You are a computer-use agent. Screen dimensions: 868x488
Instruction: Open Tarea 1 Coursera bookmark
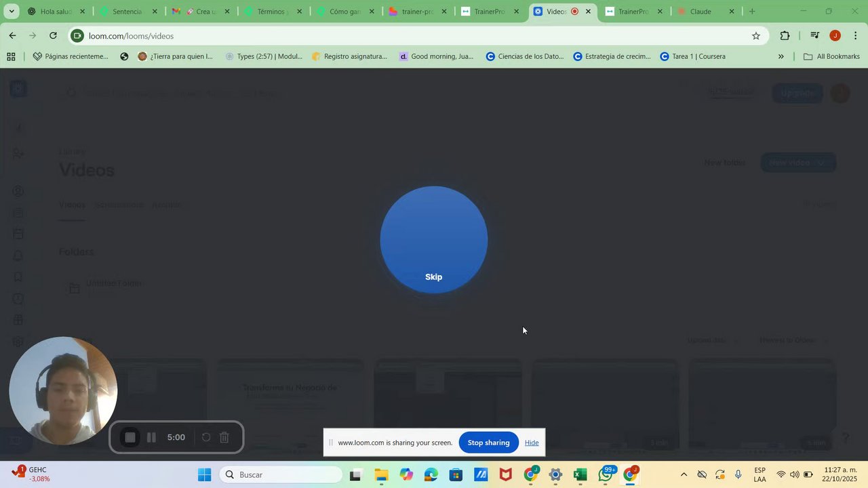[x=693, y=57]
